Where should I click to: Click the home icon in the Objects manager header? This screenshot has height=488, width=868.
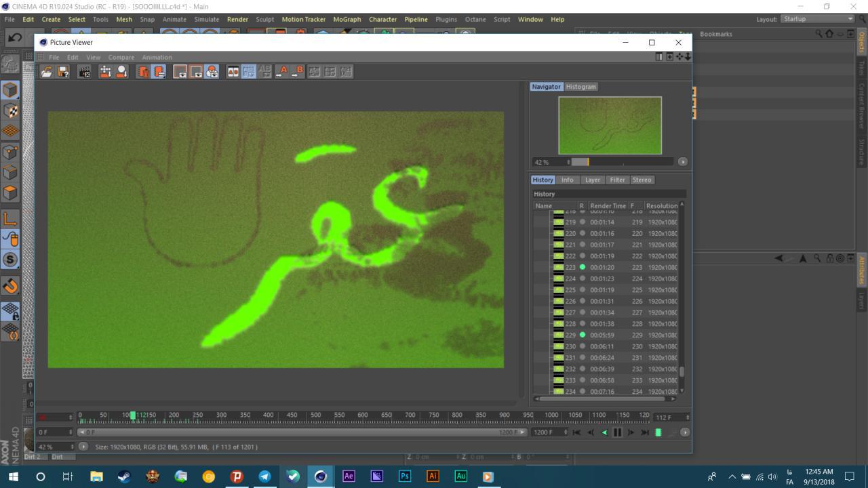(x=829, y=34)
